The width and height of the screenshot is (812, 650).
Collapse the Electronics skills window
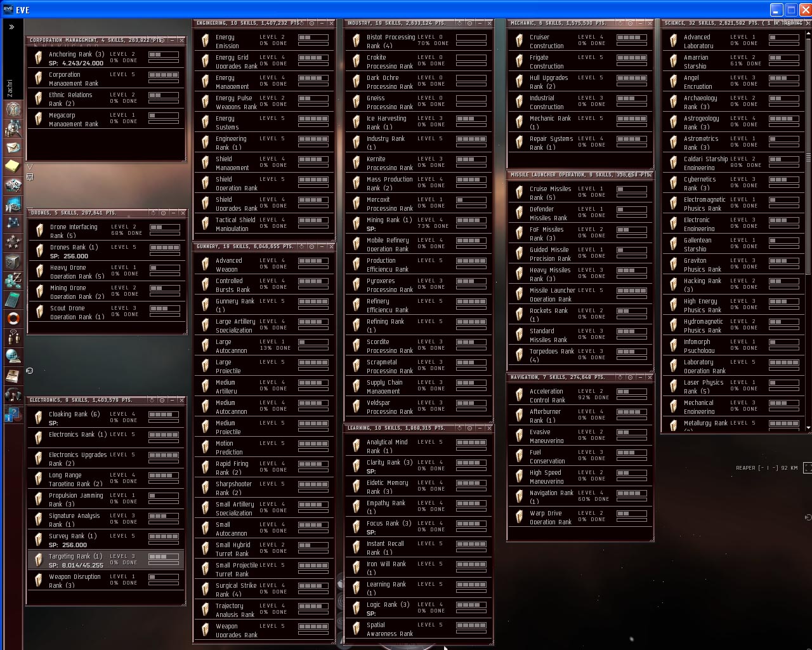(173, 400)
